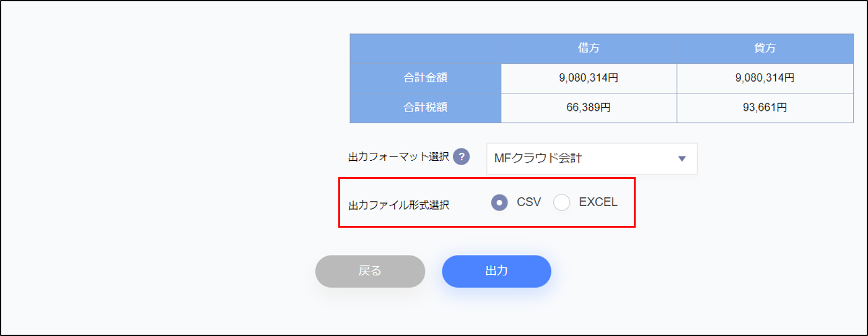Image resolution: width=868 pixels, height=336 pixels.
Task: Click the 貸方 column header
Action: point(765,48)
